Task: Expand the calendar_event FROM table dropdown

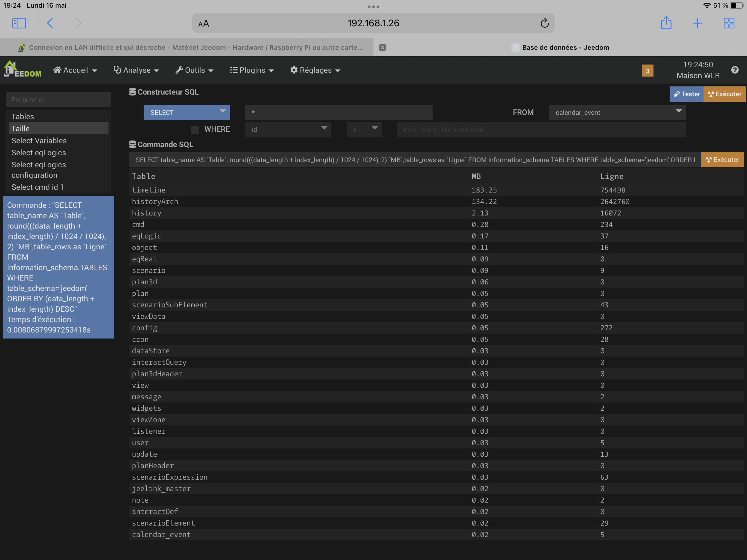Action: point(617,112)
